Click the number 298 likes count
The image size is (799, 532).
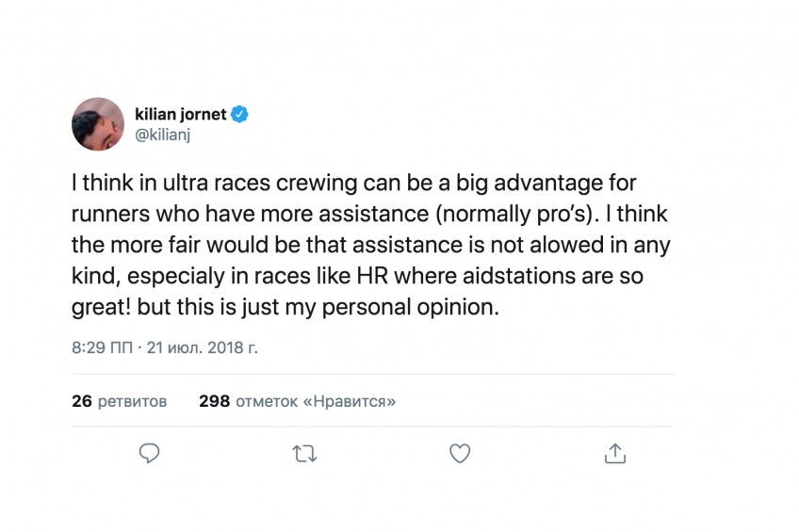pyautogui.click(x=215, y=401)
